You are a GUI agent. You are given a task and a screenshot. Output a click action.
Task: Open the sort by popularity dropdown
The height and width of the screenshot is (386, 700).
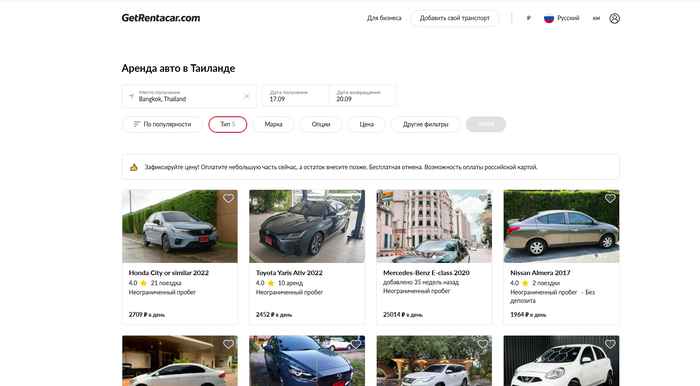pyautogui.click(x=162, y=124)
